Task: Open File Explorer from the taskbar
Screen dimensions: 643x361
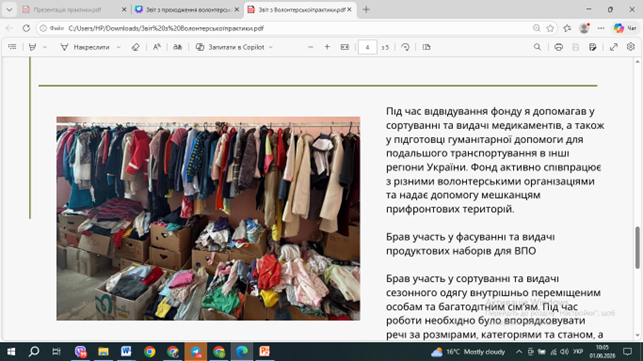Action: point(103,352)
